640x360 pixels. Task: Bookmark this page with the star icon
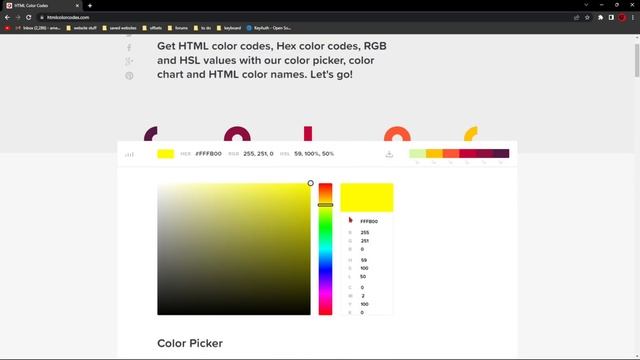[x=587, y=18]
